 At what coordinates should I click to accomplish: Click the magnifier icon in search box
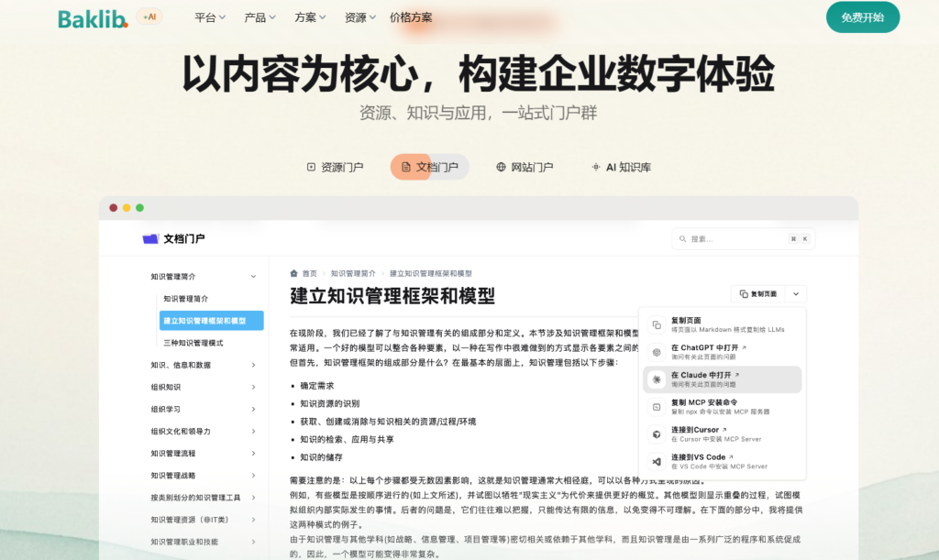click(682, 238)
